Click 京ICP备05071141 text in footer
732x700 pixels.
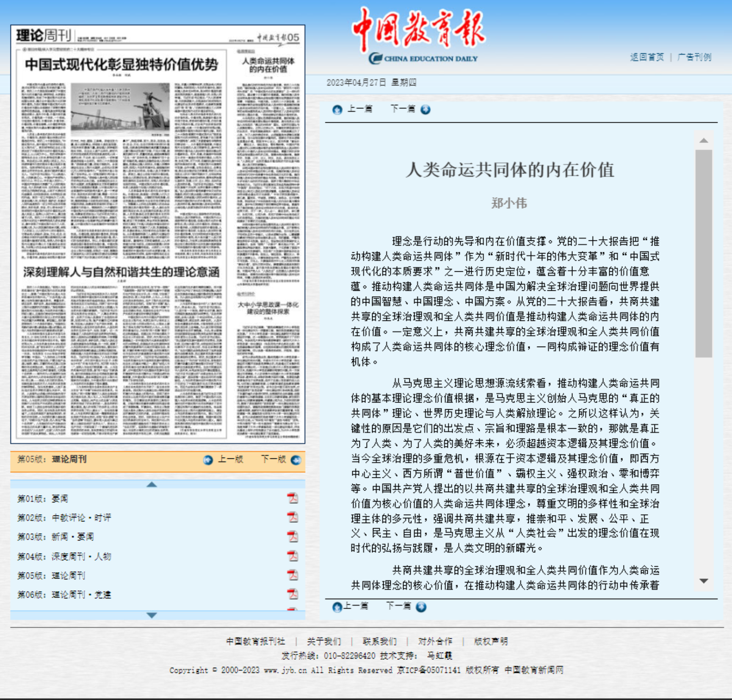(x=428, y=670)
